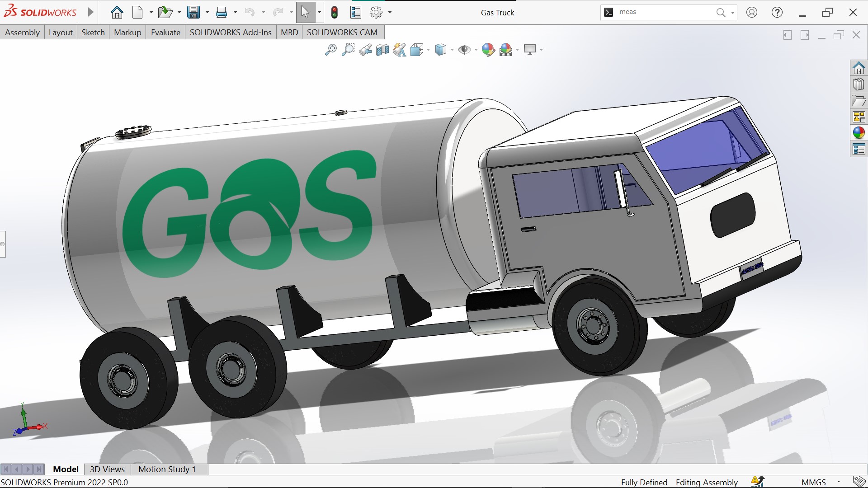This screenshot has height=488, width=868.
Task: Open the Save icon in the toolbar
Action: [x=193, y=13]
